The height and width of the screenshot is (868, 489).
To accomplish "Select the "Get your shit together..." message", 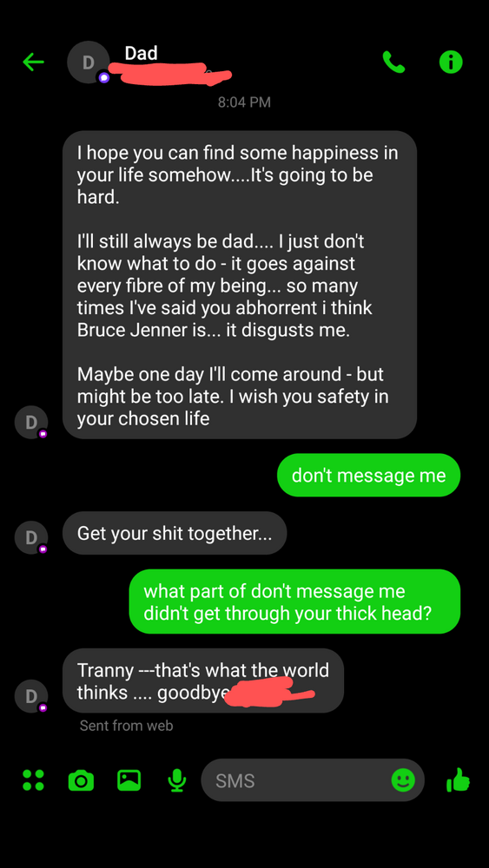I will 175,533.
